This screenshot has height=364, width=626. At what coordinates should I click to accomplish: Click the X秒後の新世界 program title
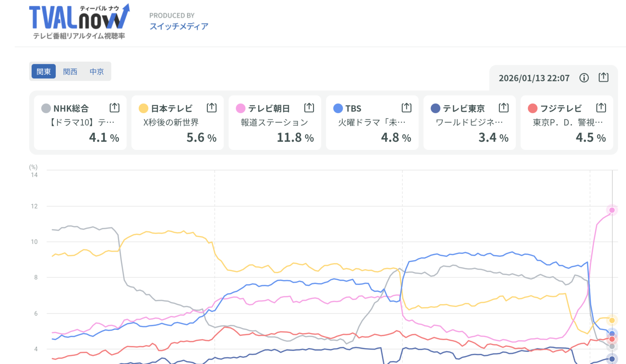171,122
